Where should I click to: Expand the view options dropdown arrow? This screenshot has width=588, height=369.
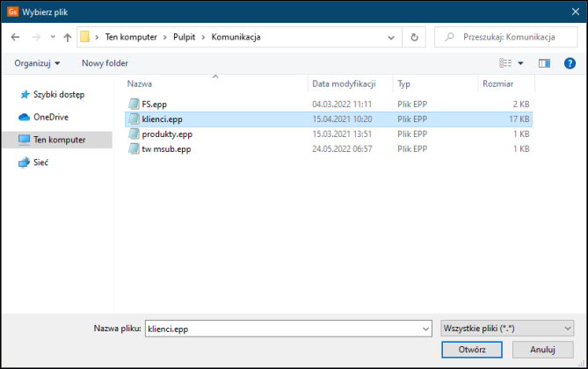pyautogui.click(x=520, y=63)
